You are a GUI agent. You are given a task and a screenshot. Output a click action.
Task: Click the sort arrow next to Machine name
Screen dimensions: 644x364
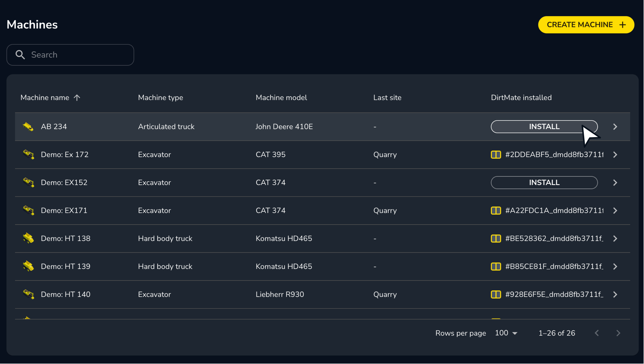(x=77, y=97)
